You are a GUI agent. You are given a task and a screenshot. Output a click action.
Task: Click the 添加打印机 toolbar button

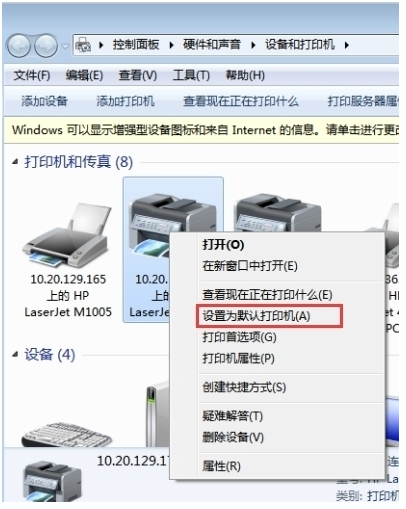pyautogui.click(x=125, y=101)
